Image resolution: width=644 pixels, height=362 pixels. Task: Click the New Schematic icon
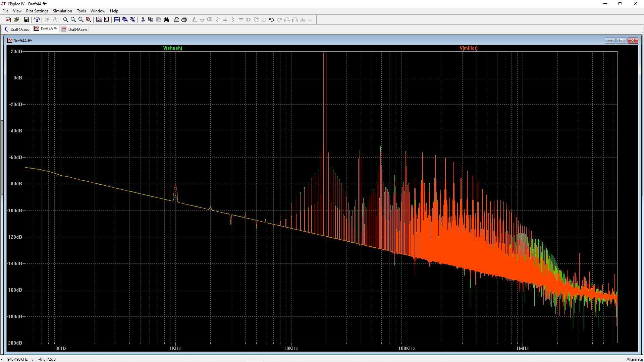[x=8, y=20]
